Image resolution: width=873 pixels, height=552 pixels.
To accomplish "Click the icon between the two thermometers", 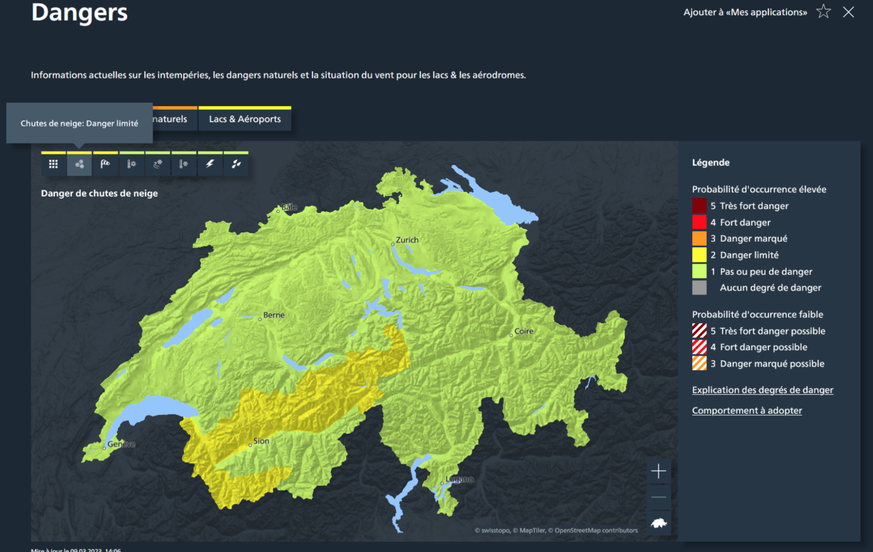I will (157, 164).
